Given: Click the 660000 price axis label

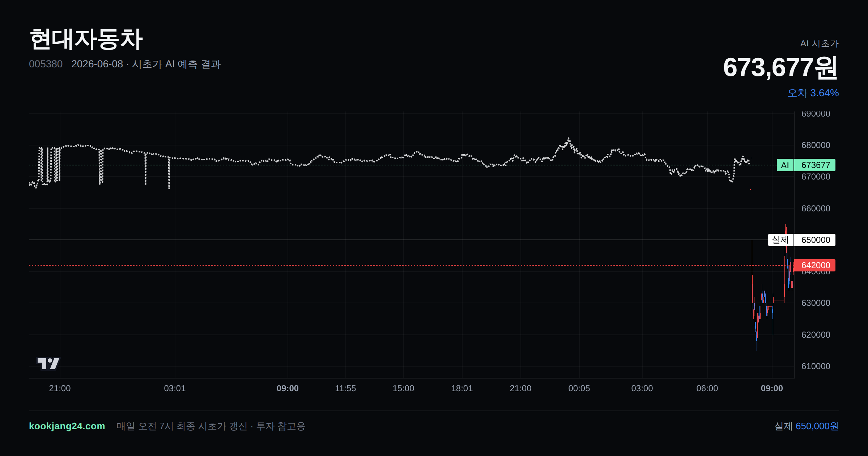Looking at the screenshot, I should pos(816,208).
